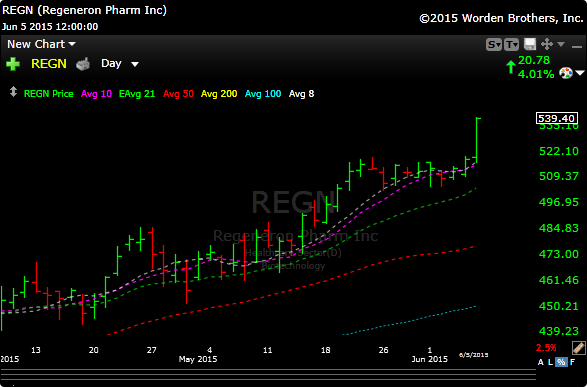Click the 522.10 price axis label
The width and height of the screenshot is (587, 387).
click(559, 151)
